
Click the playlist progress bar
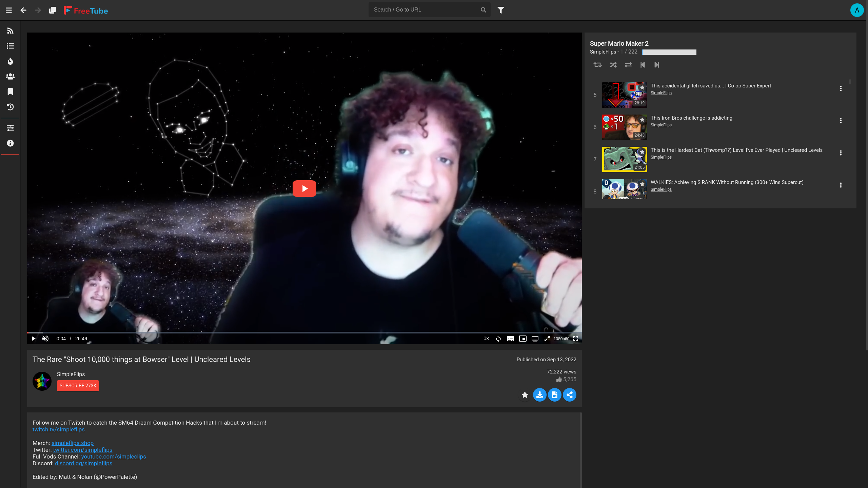(x=669, y=52)
